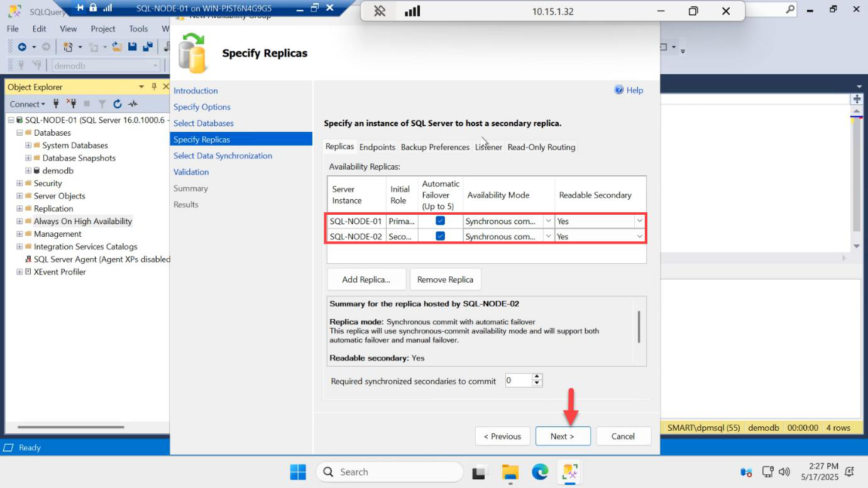Screen dimensions: 868x488
Task: Click the demodb database cylinder icon
Action: (x=36, y=171)
